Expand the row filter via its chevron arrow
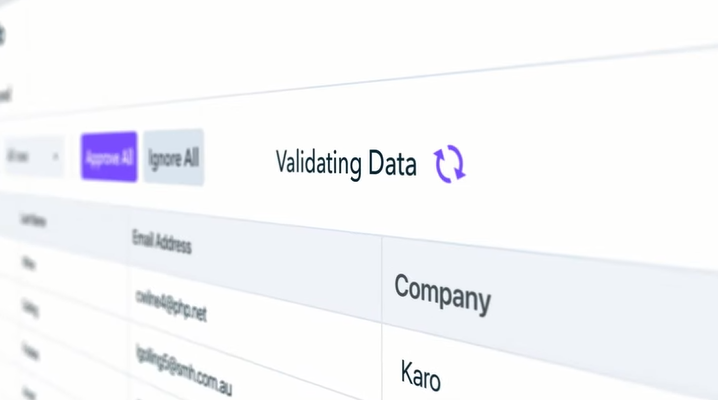Screen dimensions: 718x400 click(55, 157)
